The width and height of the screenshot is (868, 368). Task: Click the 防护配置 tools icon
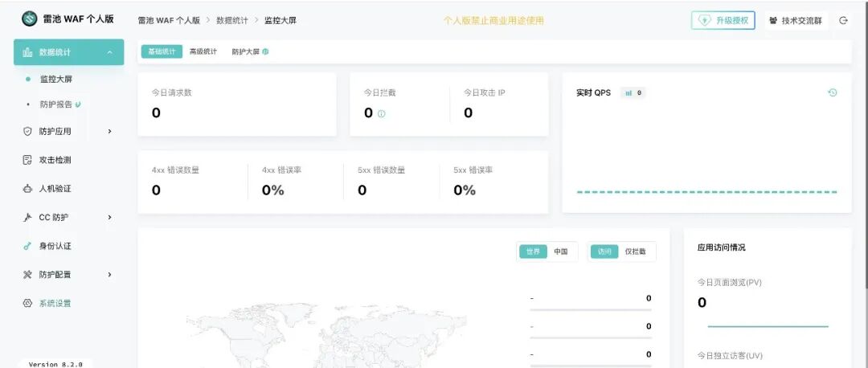tap(27, 275)
